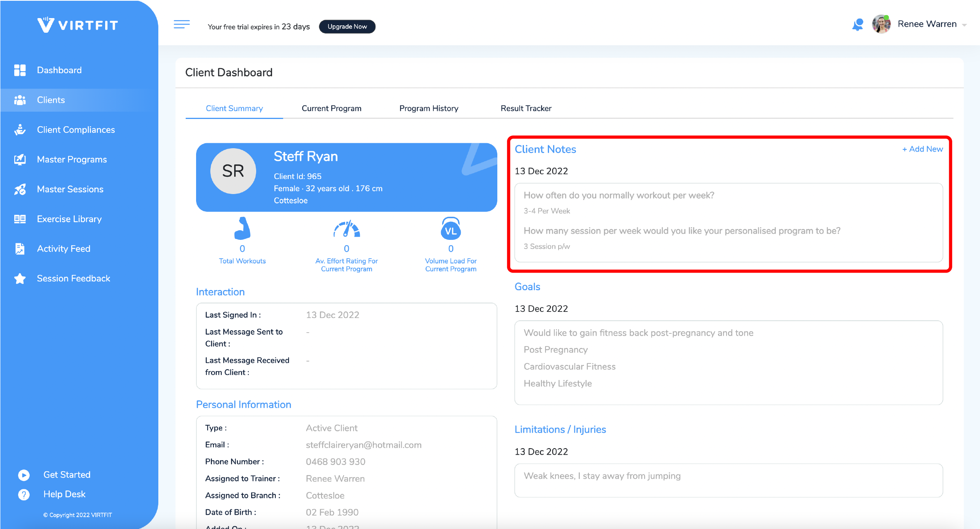
Task: Click Renee Warren's profile photo
Action: 881,24
